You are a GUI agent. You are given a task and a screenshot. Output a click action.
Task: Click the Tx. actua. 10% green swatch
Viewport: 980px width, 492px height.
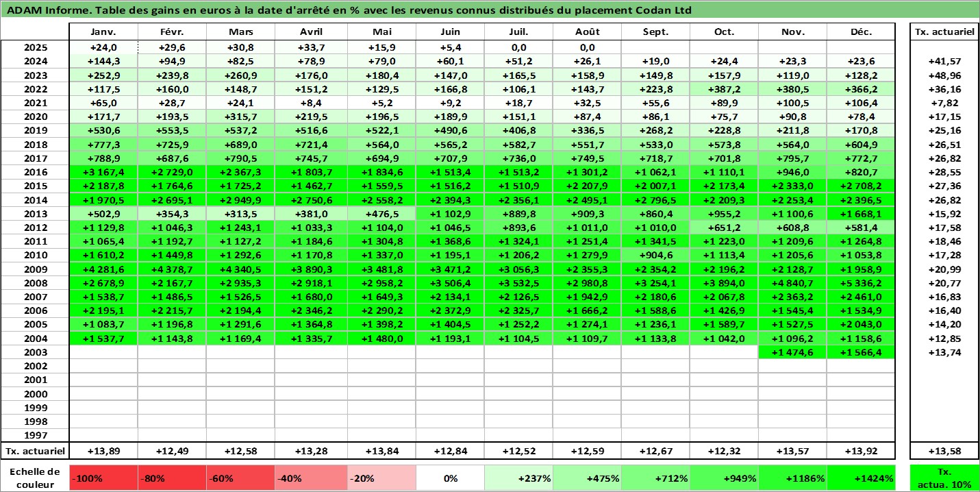[x=945, y=478]
